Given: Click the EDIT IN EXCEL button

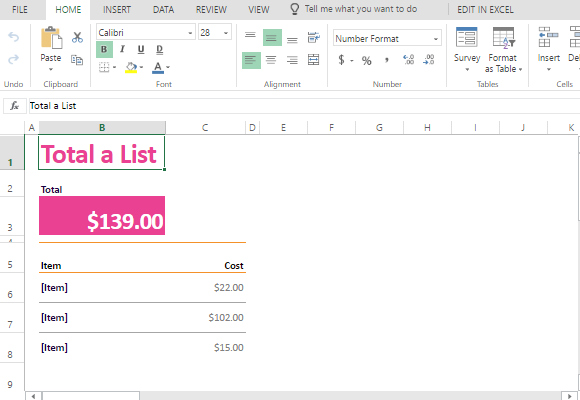Looking at the screenshot, I should click(x=485, y=10).
